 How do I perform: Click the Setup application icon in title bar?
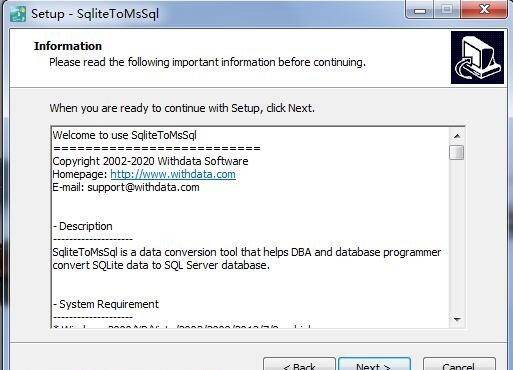click(18, 13)
